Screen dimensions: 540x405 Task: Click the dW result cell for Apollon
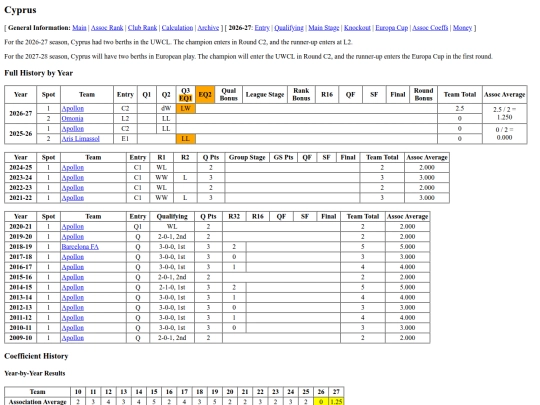[166, 108]
